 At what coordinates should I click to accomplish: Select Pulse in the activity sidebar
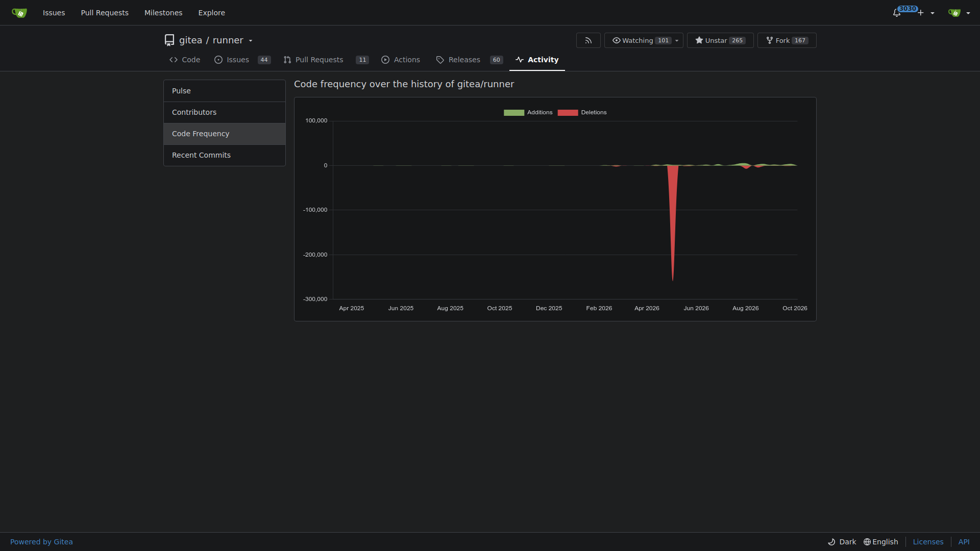click(225, 91)
